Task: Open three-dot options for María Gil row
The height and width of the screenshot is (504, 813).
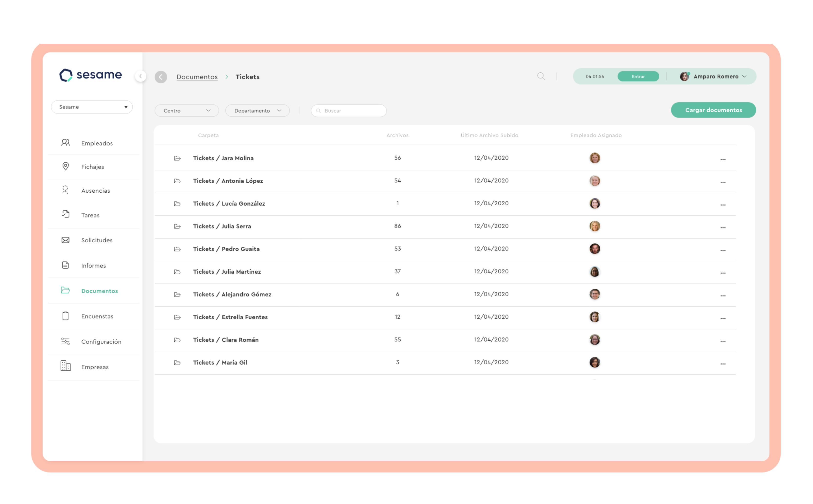Action: pos(723,364)
